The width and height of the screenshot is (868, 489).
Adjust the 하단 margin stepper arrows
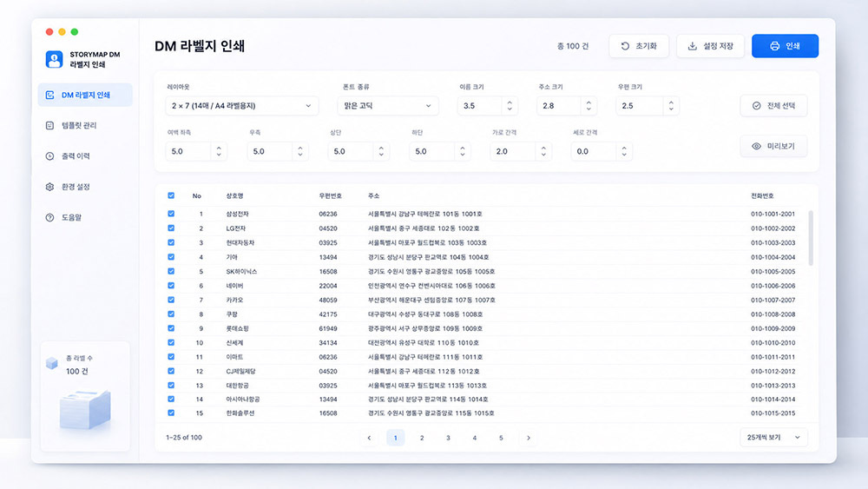click(x=463, y=151)
